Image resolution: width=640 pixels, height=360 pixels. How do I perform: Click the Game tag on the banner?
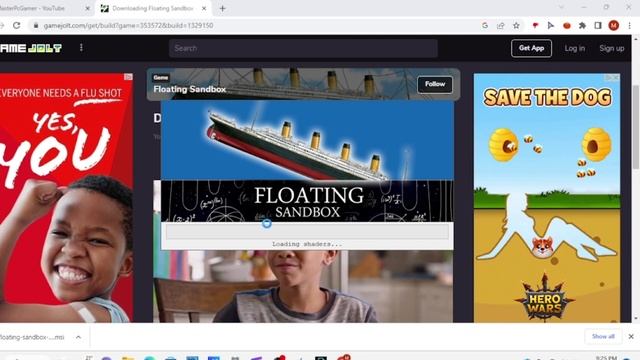[161, 78]
